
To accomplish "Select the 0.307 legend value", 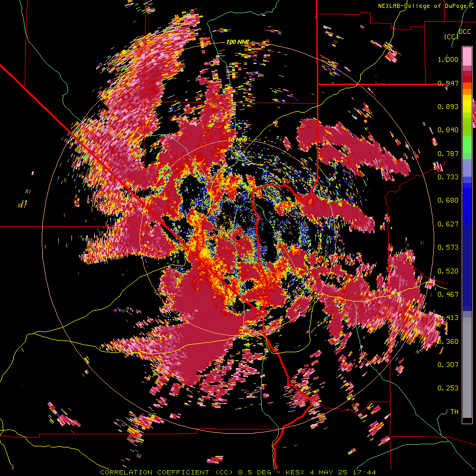I will point(448,365).
